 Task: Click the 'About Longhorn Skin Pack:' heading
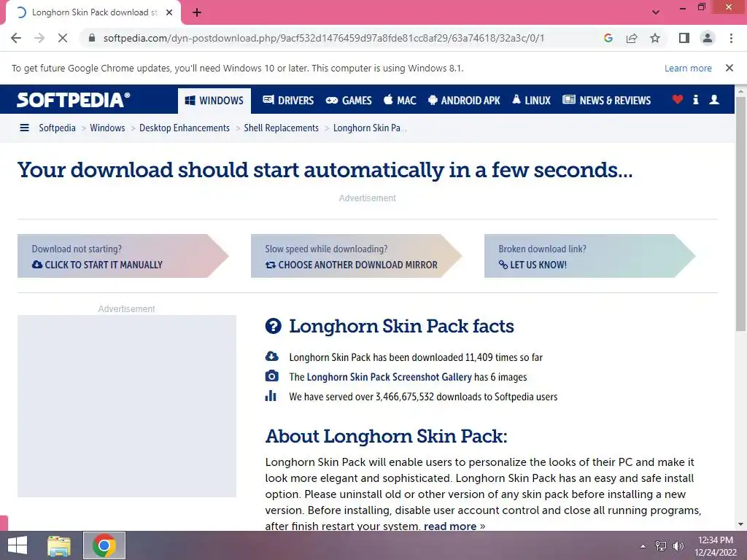click(x=386, y=436)
